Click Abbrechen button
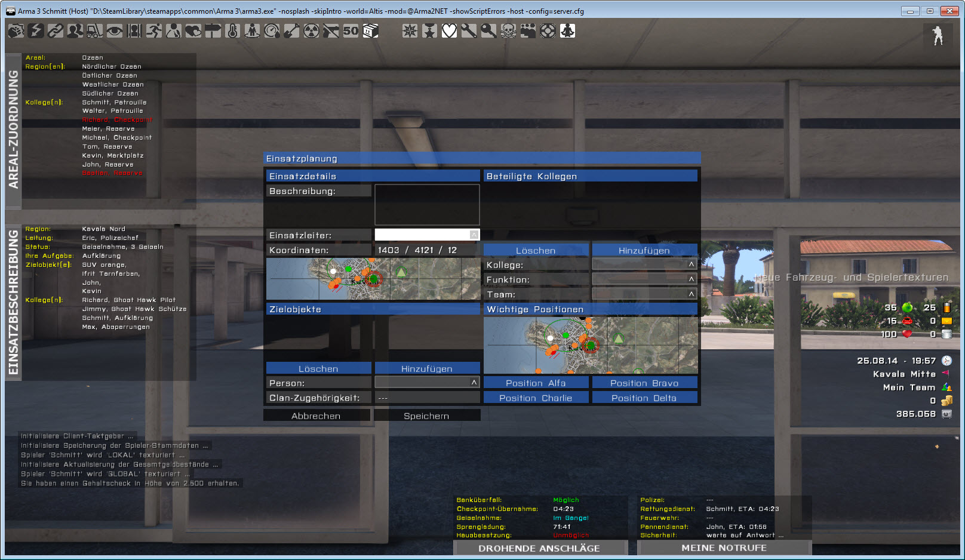 click(x=316, y=416)
